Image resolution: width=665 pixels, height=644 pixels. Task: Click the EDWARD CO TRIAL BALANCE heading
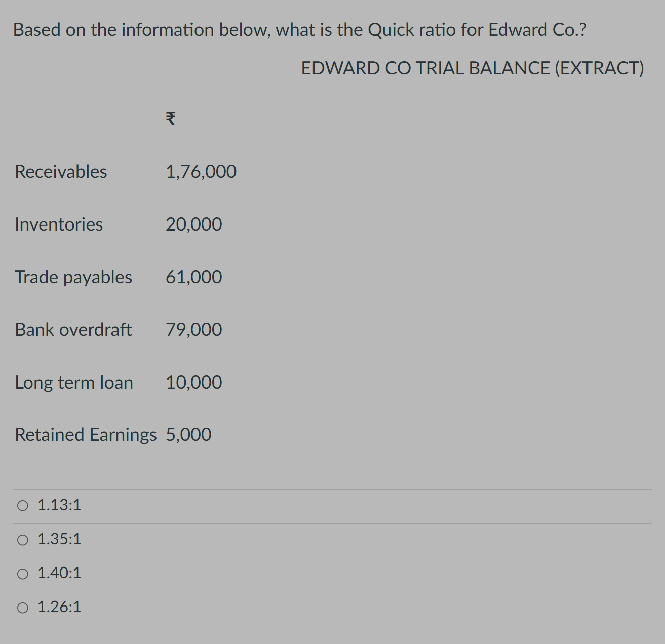(x=472, y=68)
